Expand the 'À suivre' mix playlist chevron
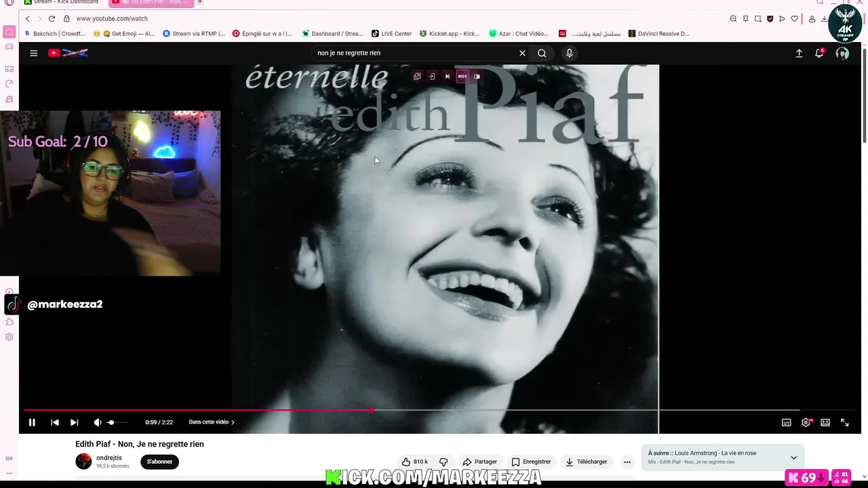The image size is (868, 488). 793,457
